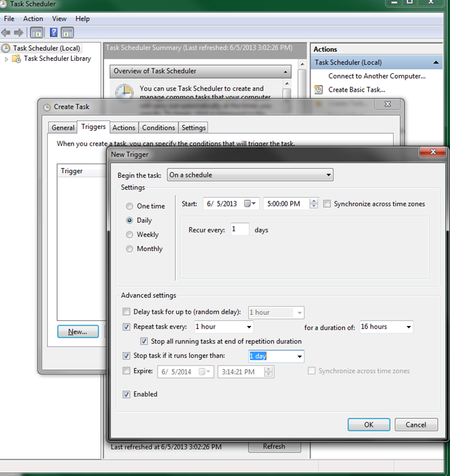Screen dimensions: 450x476
Task: Confirm the trigger with OK
Action: click(x=368, y=425)
